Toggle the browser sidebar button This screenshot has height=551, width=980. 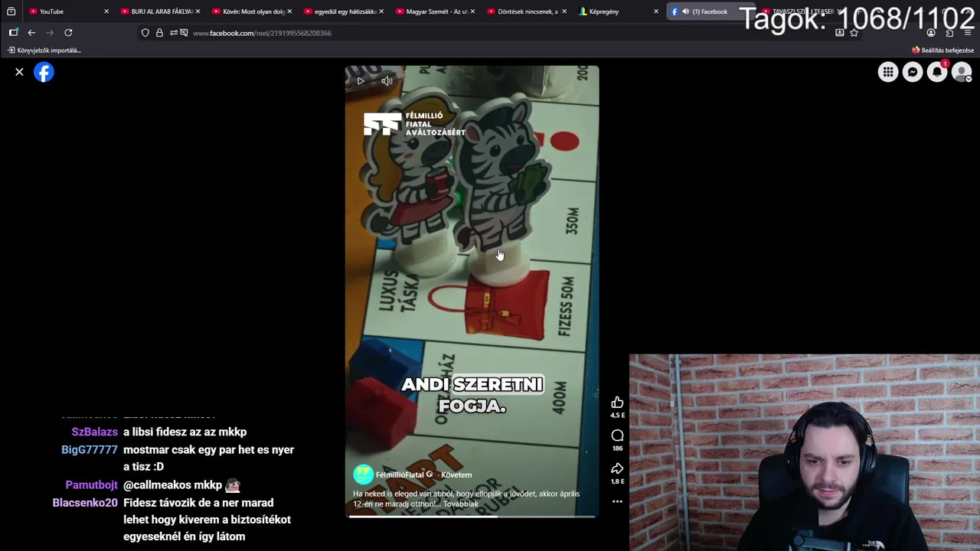click(13, 33)
